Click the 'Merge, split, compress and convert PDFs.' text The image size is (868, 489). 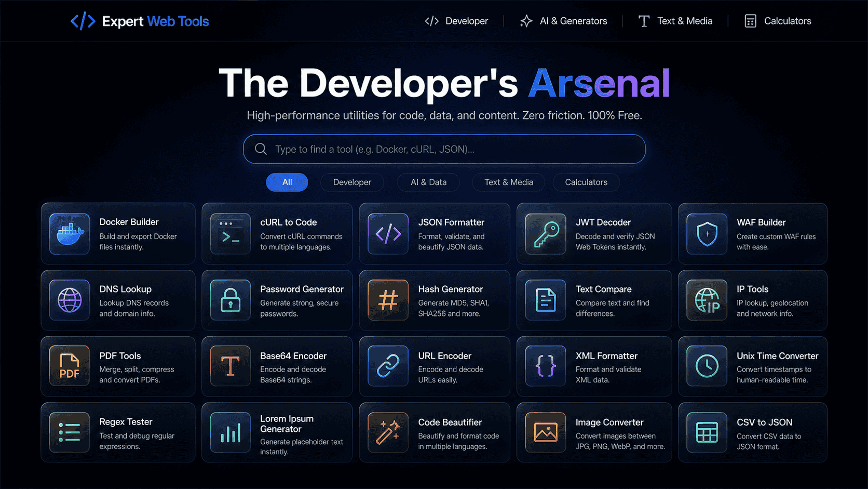(137, 375)
